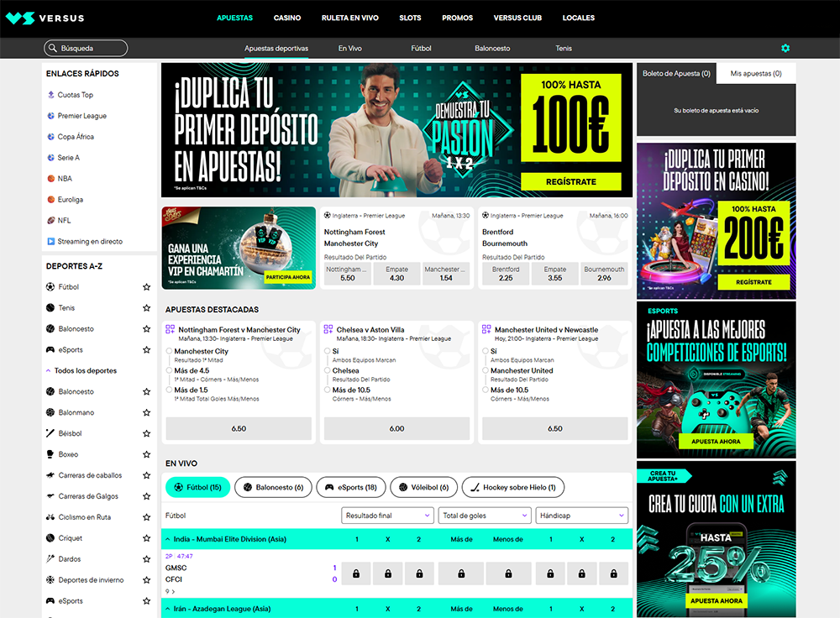Open the Chamartín VIP experience banner
The width and height of the screenshot is (840, 618).
coord(239,248)
